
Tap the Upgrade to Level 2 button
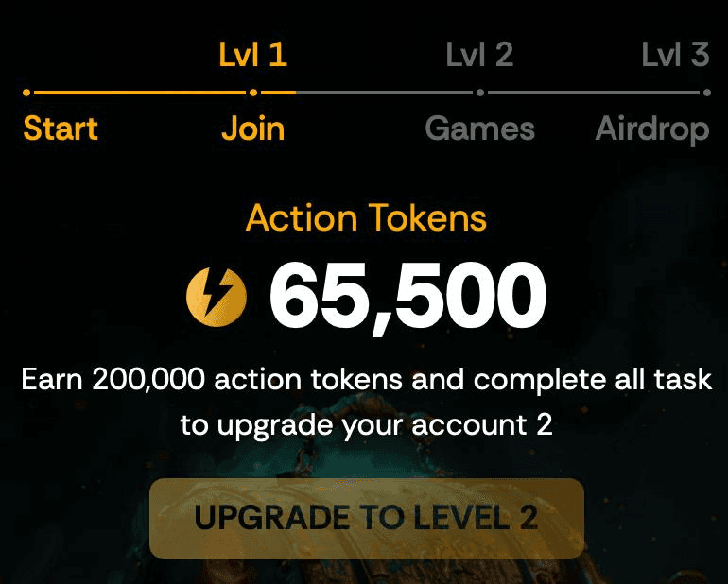(367, 519)
